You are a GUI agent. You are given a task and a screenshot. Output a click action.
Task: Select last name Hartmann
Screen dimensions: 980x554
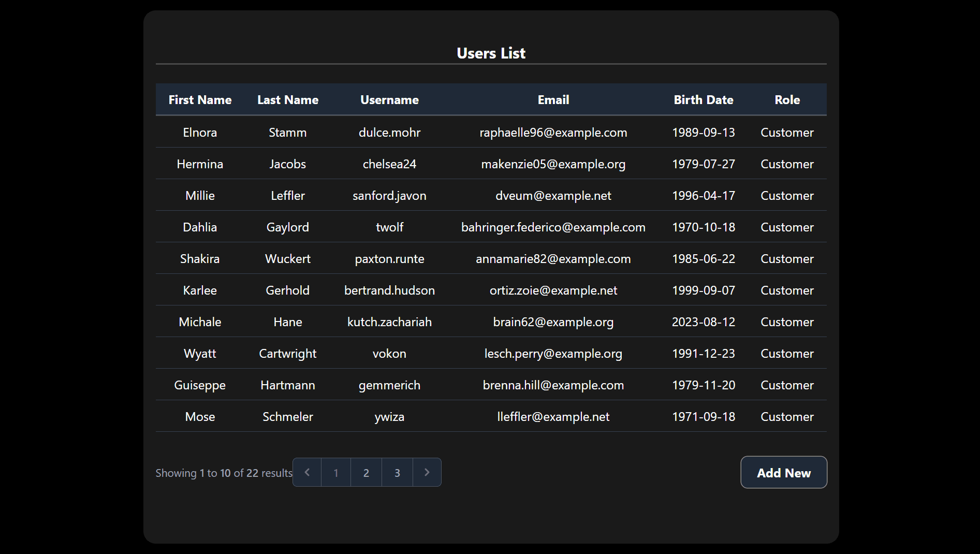point(288,385)
